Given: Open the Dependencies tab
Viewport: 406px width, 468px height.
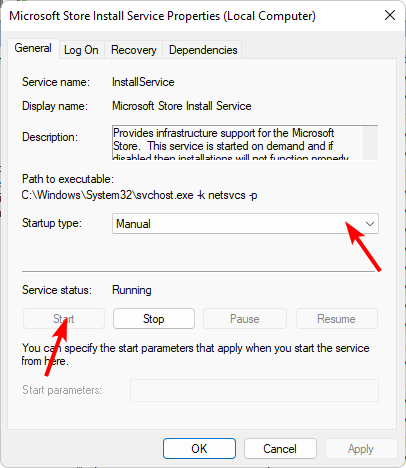Looking at the screenshot, I should point(203,50).
